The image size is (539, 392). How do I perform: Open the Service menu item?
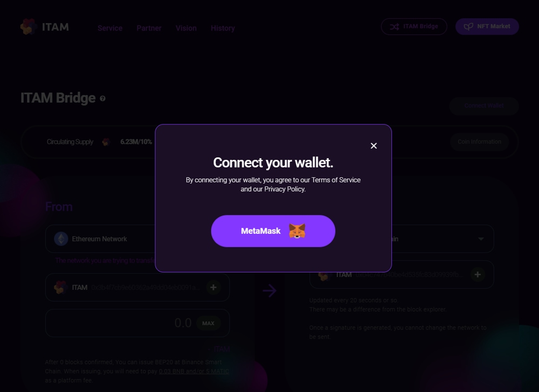click(x=110, y=28)
